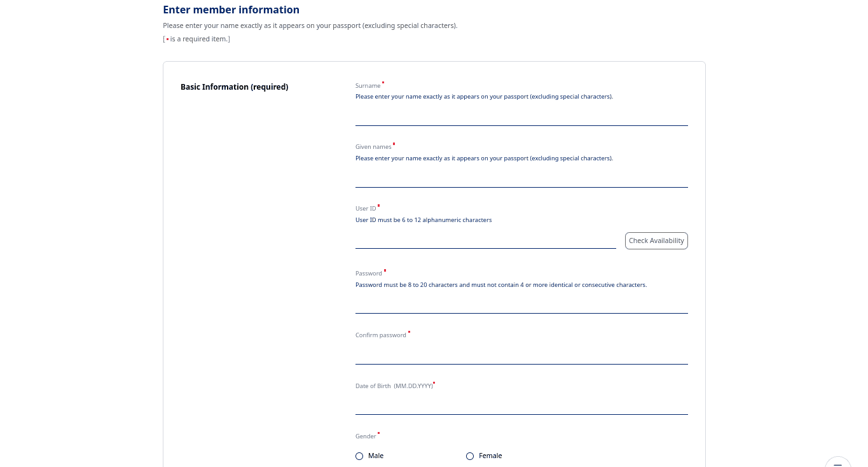Click the "Given names" field label

point(373,147)
